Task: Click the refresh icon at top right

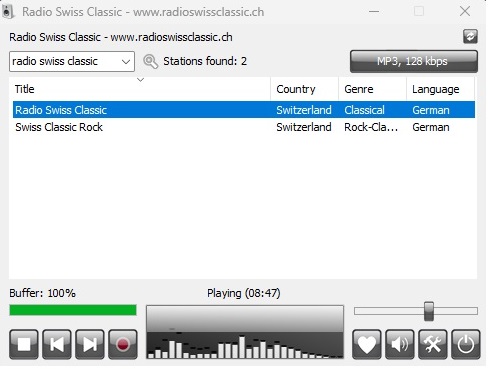Action: click(x=470, y=36)
